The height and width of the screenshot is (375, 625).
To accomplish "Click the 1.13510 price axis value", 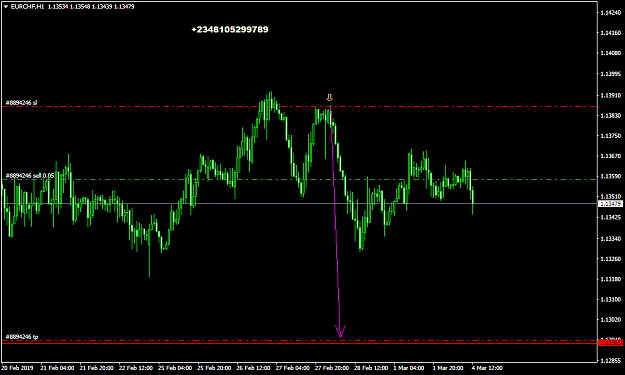I will pyautogui.click(x=611, y=197).
